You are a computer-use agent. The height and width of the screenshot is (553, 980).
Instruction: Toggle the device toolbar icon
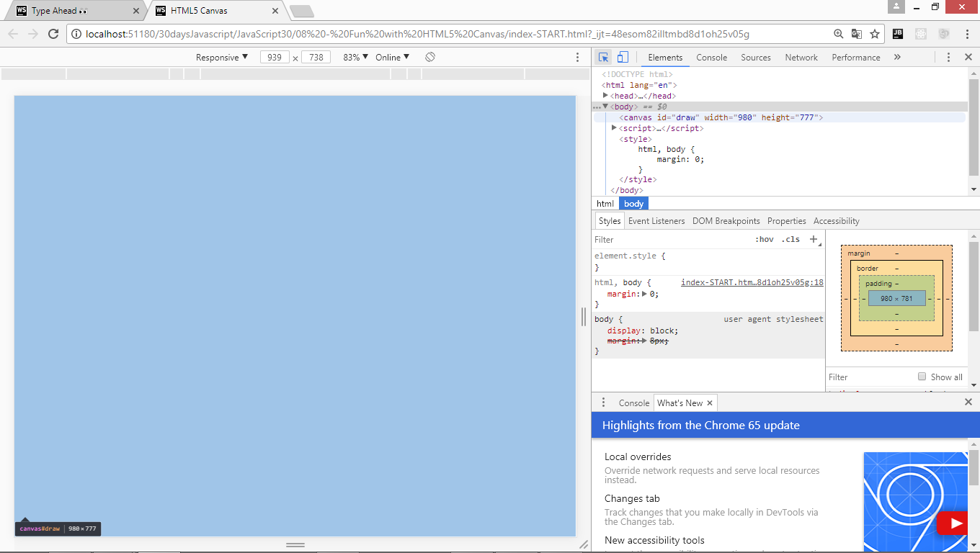623,57
